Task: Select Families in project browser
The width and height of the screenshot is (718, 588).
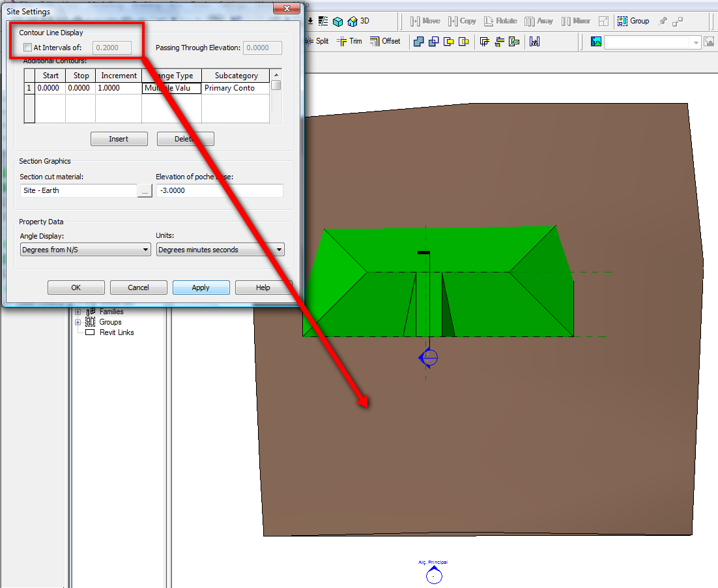Action: coord(111,312)
